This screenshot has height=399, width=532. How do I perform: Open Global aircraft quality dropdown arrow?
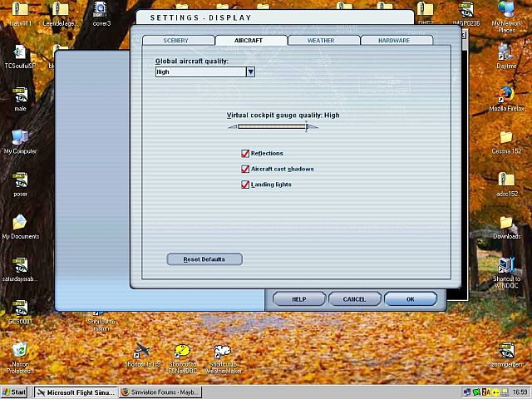coord(251,72)
